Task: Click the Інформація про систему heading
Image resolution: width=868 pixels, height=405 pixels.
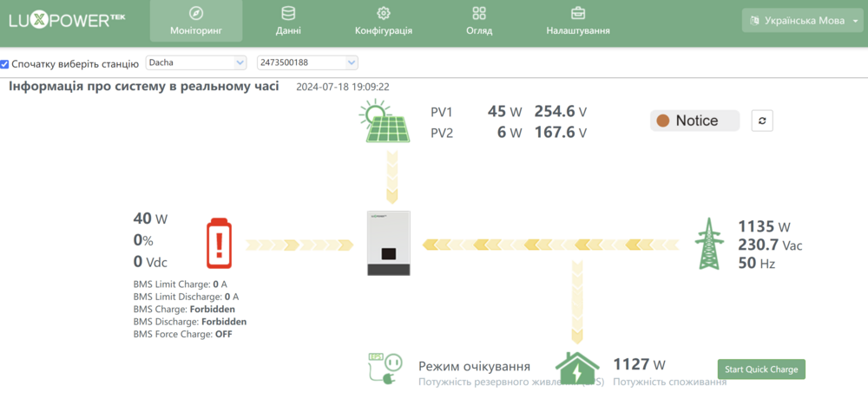Action: 144,87
